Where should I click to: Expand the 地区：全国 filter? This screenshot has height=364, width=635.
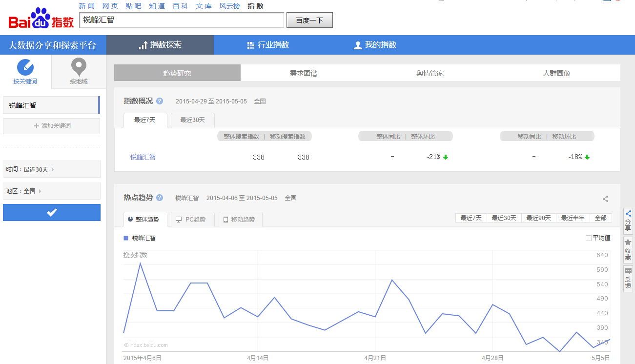[x=52, y=191]
